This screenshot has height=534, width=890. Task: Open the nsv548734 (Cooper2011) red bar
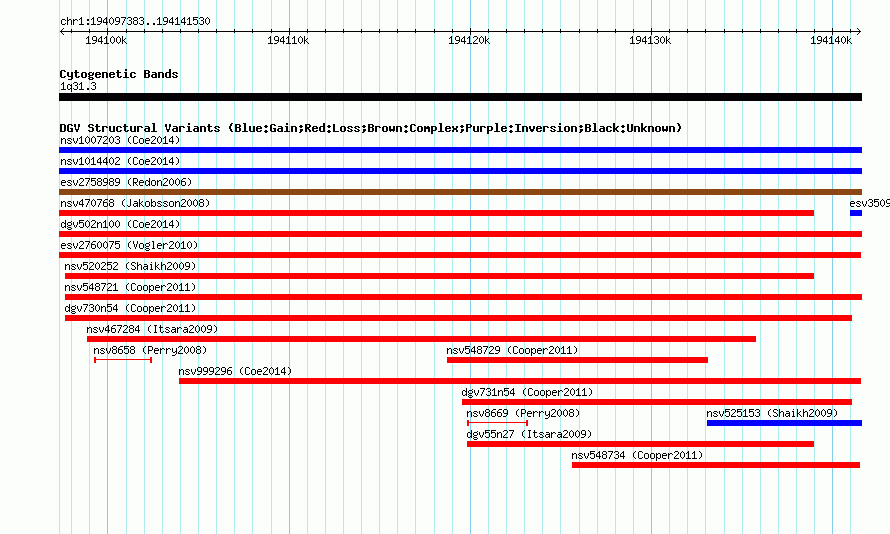[x=716, y=465]
